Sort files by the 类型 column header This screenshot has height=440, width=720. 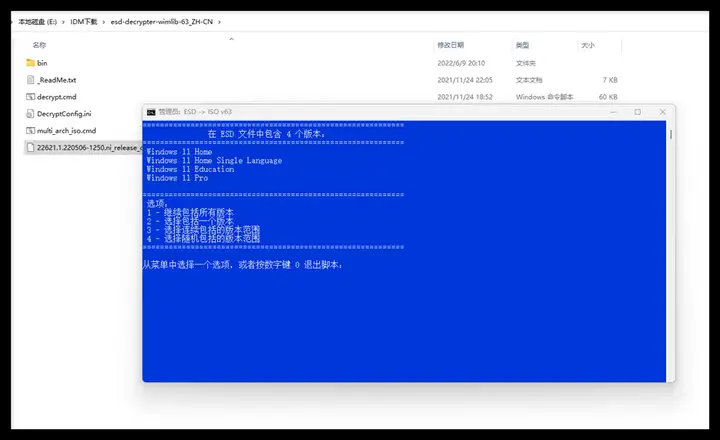pyautogui.click(x=522, y=45)
